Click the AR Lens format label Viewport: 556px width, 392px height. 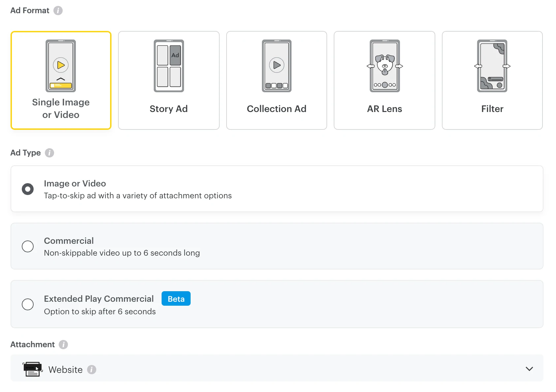coord(385,109)
